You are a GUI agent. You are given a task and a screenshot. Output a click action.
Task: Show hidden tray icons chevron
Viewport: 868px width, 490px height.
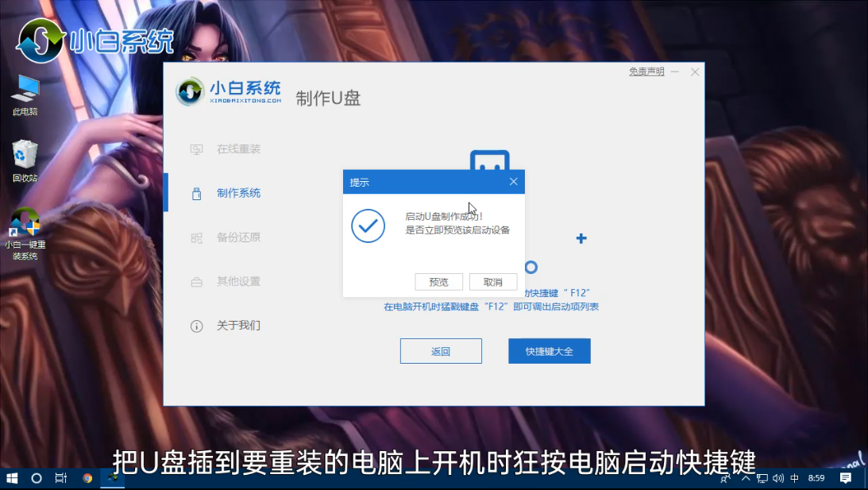pos(746,478)
